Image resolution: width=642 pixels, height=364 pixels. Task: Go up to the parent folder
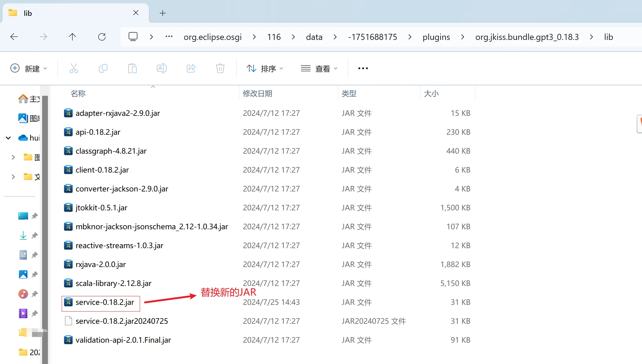pos(72,37)
